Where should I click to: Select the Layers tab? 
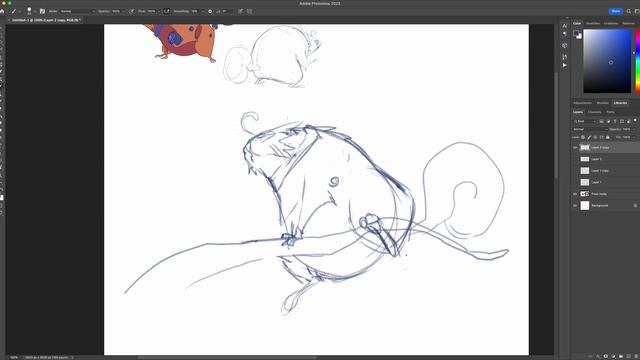tap(578, 112)
